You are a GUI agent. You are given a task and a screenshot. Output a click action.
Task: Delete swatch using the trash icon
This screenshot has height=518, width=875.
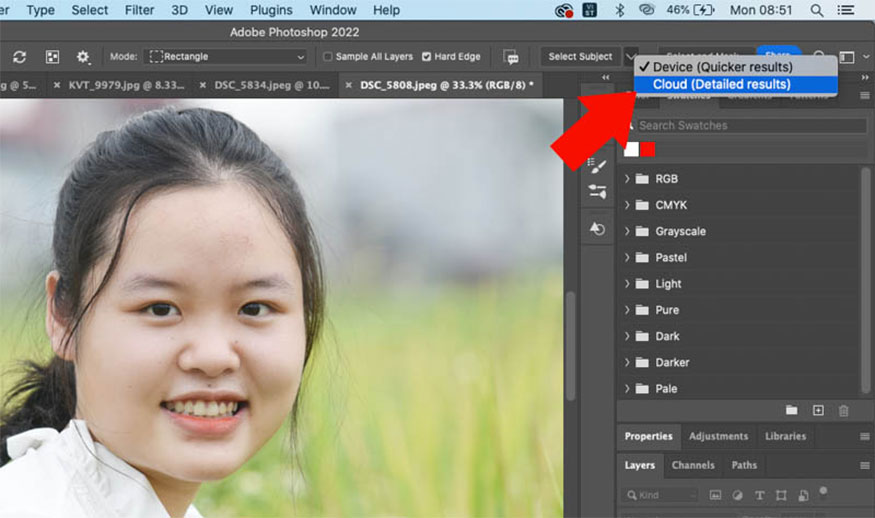pos(843,411)
